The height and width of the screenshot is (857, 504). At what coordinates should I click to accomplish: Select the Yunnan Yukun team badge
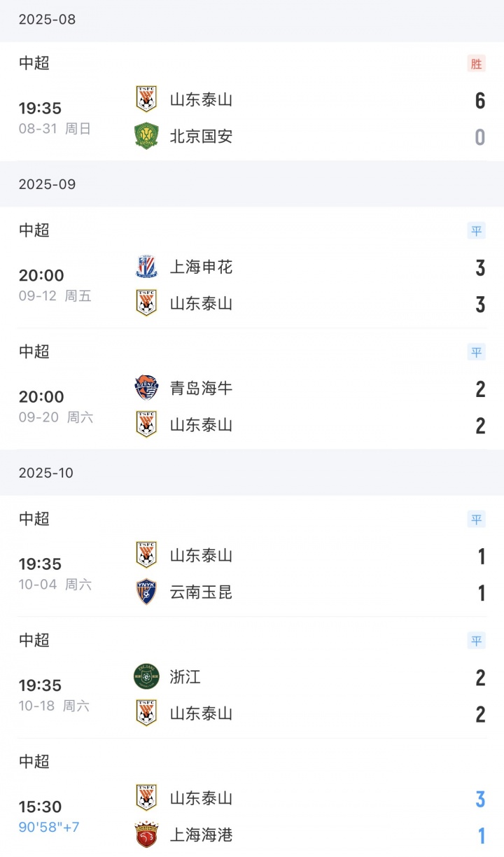coord(146,592)
